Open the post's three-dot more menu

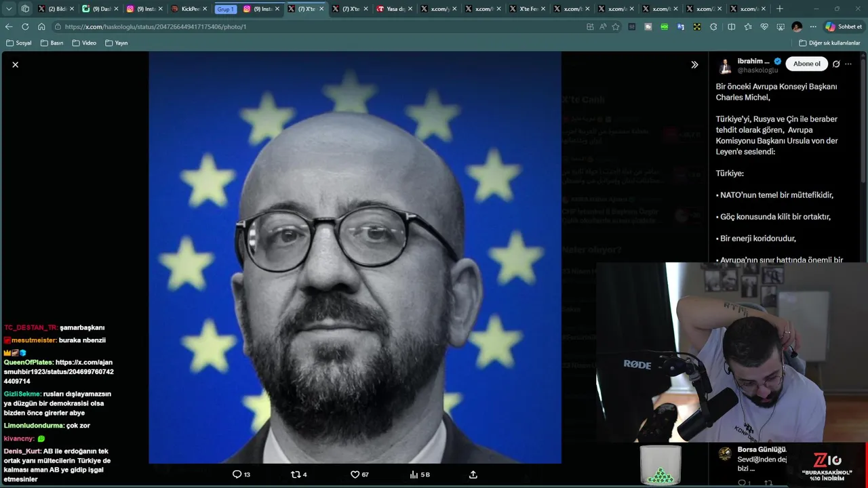point(848,64)
